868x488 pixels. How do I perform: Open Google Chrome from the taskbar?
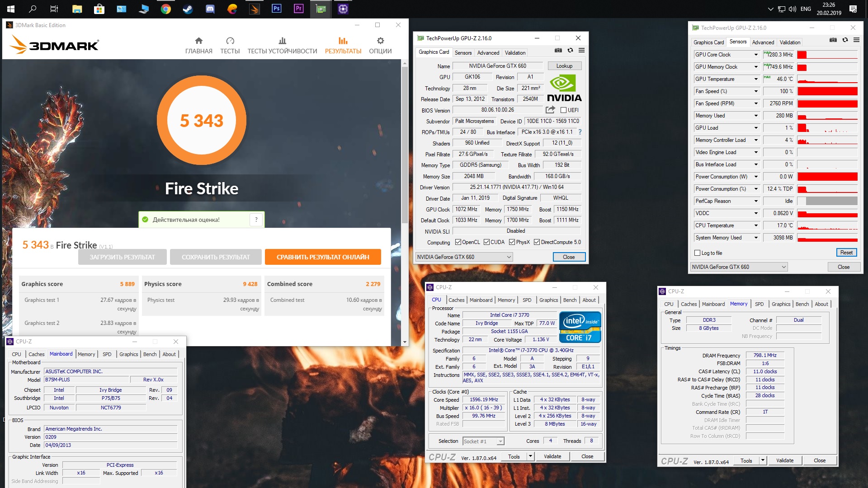click(x=166, y=9)
